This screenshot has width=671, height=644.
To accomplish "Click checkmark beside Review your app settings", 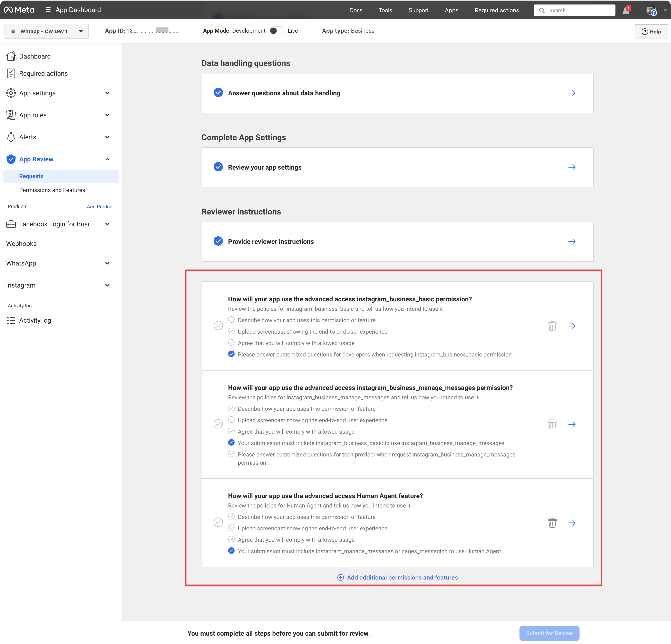I will coord(218,167).
